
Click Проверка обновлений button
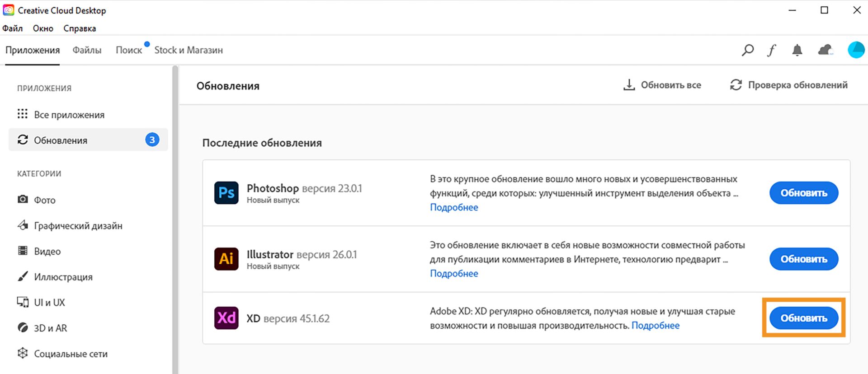789,85
